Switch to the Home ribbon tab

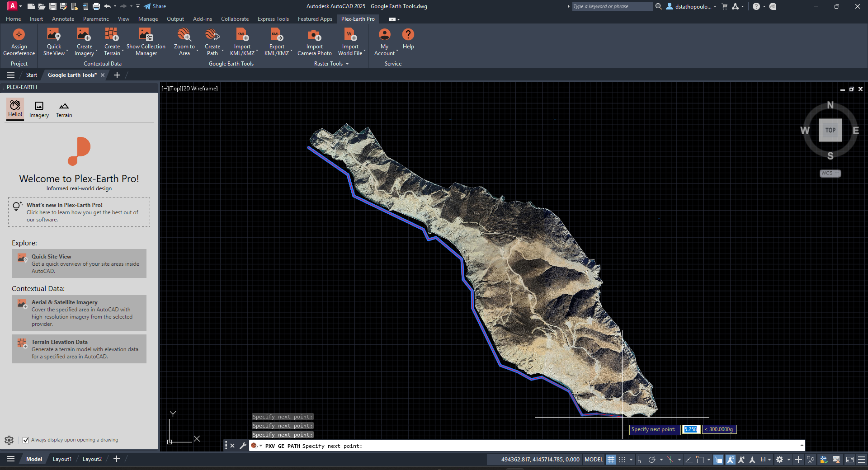pos(13,19)
